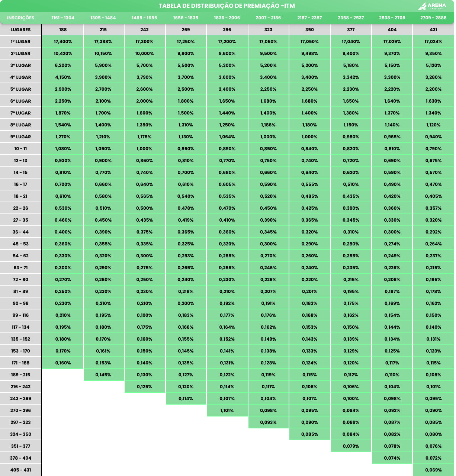Click the '8º LUGAR' row label

(20, 125)
